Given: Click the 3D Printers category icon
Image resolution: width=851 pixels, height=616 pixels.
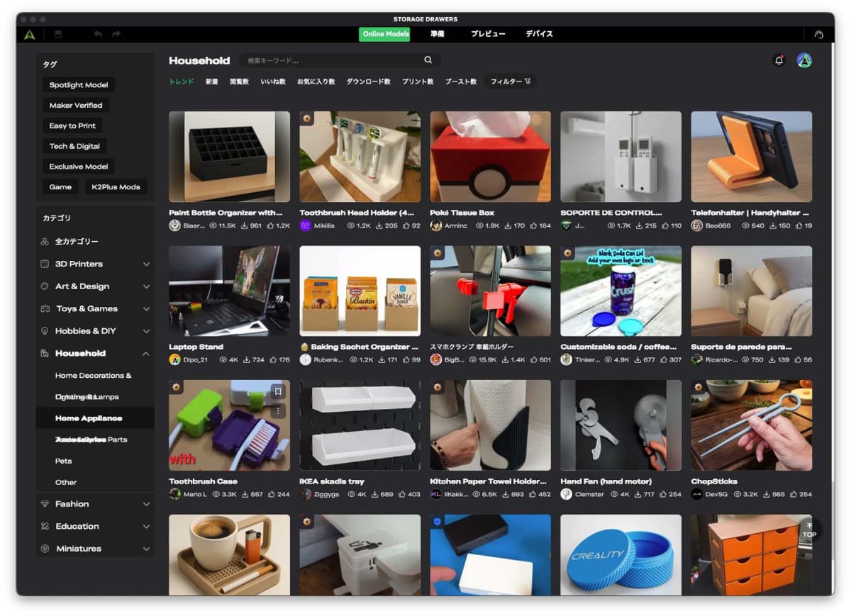Looking at the screenshot, I should coord(45,264).
